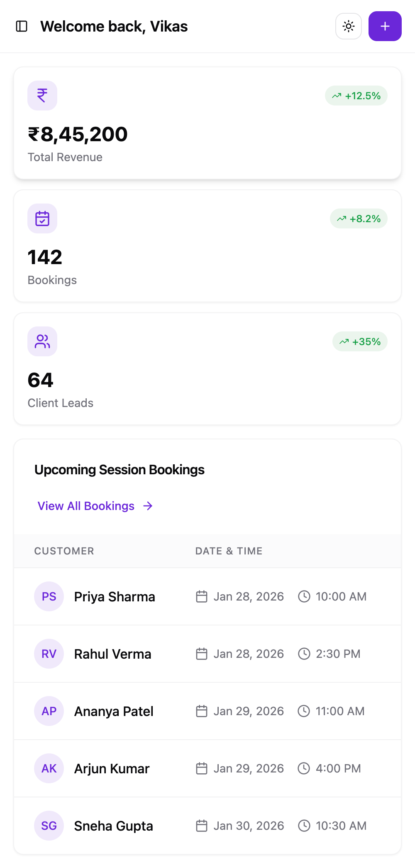Toggle light theme using the brightness button

pos(348,26)
